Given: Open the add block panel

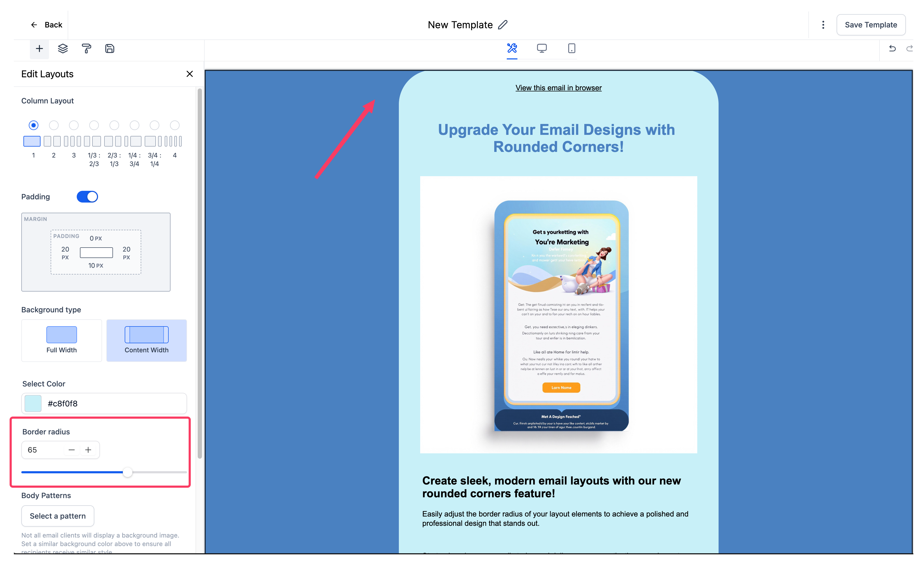Looking at the screenshot, I should 39,49.
